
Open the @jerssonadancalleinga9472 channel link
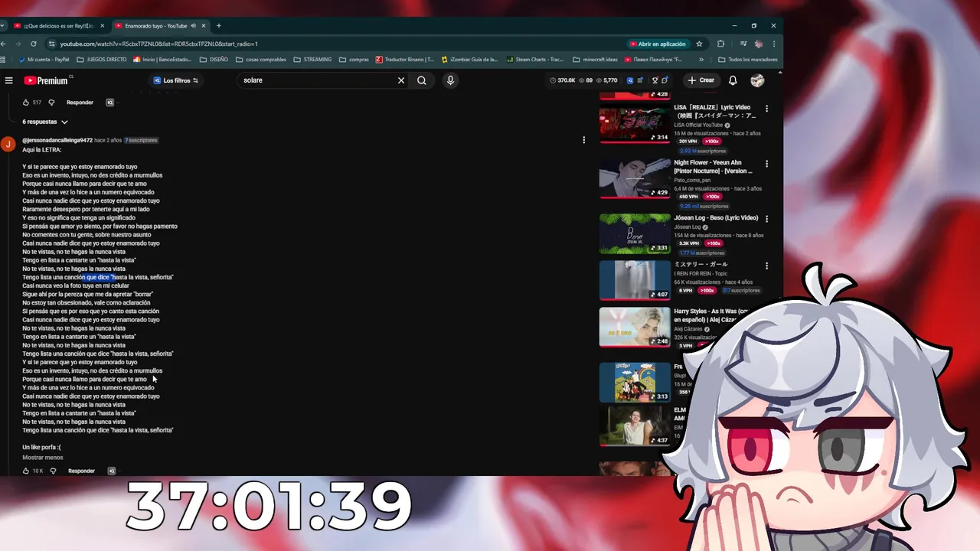[x=57, y=140]
